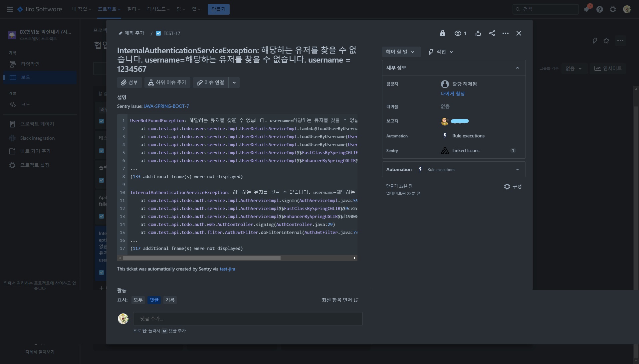Click the code block scroll right arrow
Screen dimensions: 639x364
(x=355, y=258)
